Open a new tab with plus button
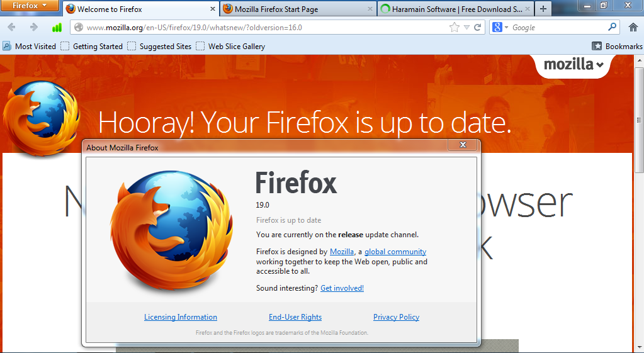This screenshot has width=644, height=353. click(543, 9)
